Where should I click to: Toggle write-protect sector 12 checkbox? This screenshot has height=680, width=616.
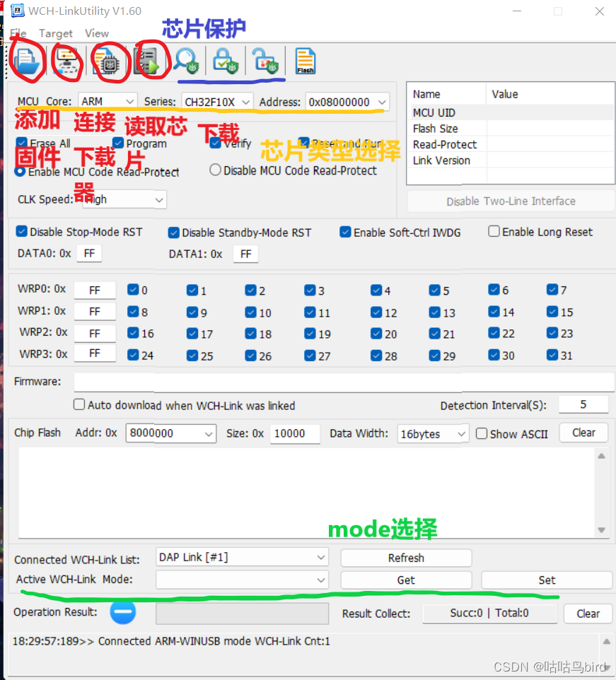[x=376, y=312]
